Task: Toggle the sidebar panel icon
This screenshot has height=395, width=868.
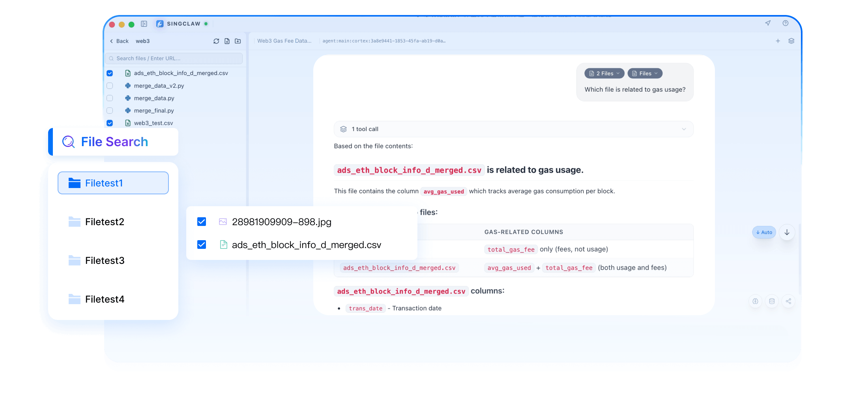Action: click(144, 24)
